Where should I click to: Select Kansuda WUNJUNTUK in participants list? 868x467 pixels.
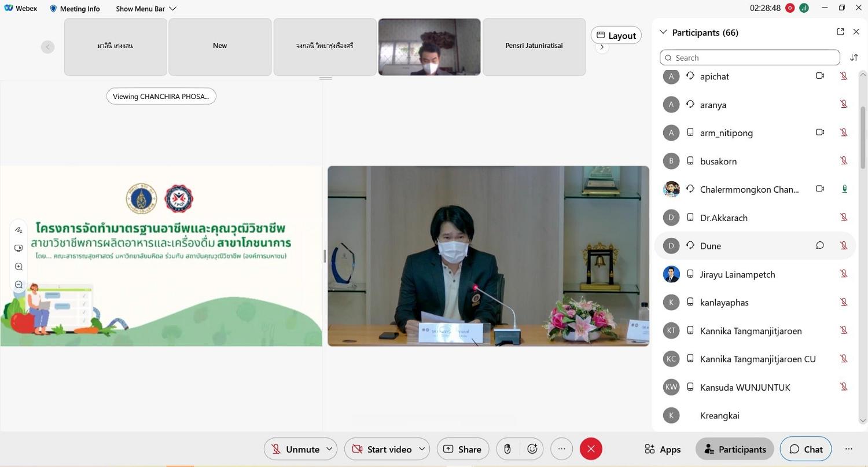coord(755,387)
